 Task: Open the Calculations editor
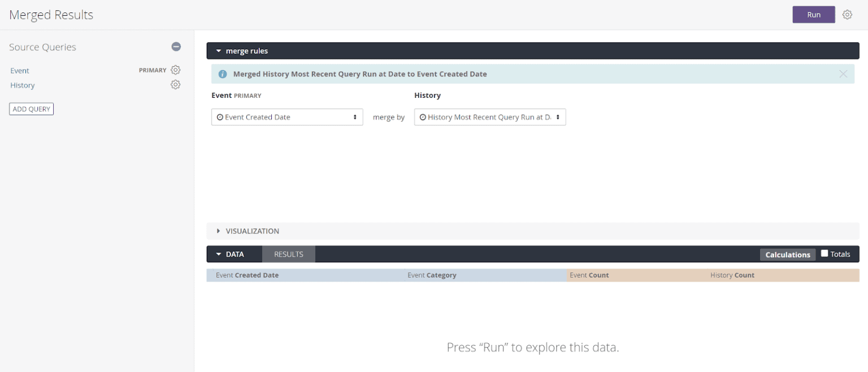tap(788, 254)
